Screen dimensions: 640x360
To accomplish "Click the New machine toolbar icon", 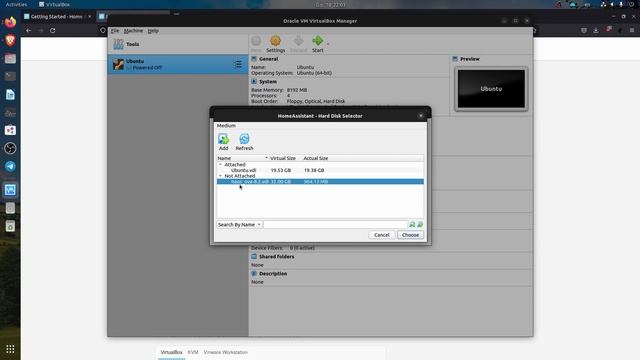I will click(256, 41).
